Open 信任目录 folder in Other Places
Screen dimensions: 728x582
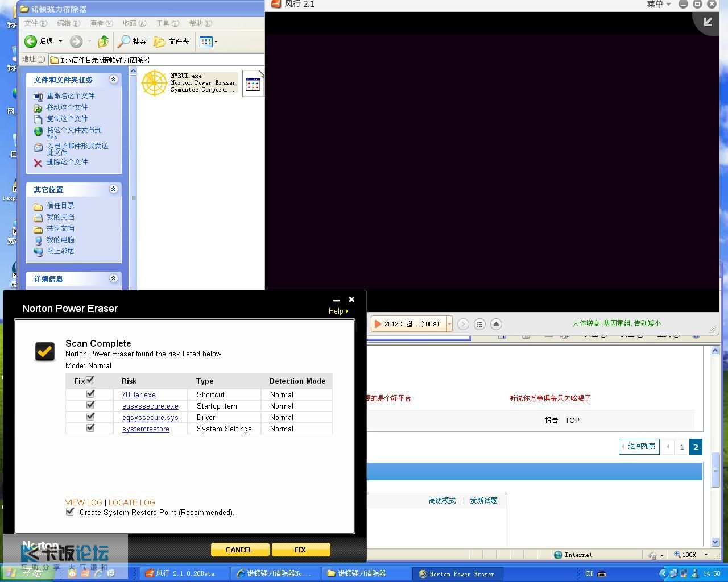(60, 206)
